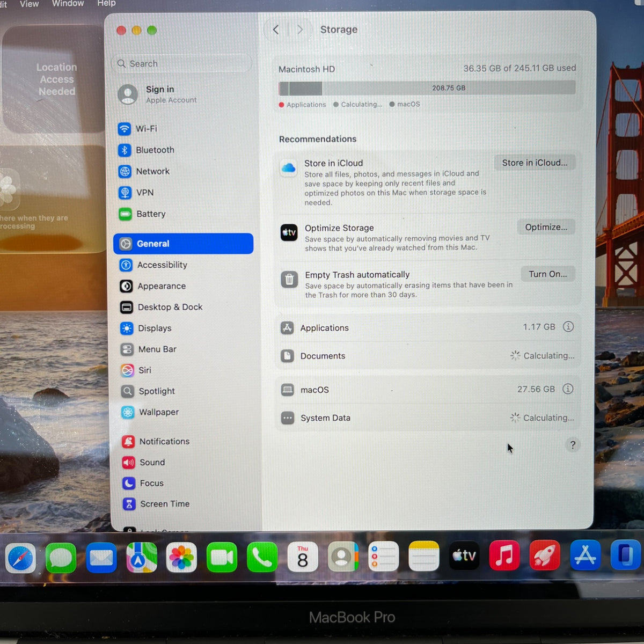
Task: Go forward with the right chevron
Action: (300, 30)
